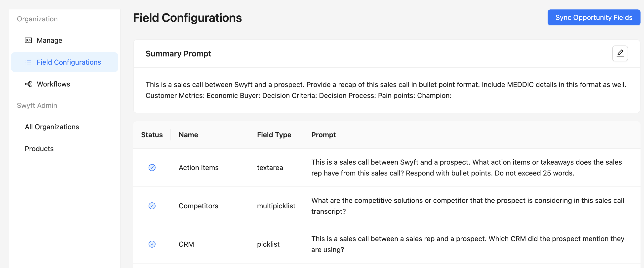644x268 pixels.
Task: Click the Workflows diagram icon
Action: (28, 84)
